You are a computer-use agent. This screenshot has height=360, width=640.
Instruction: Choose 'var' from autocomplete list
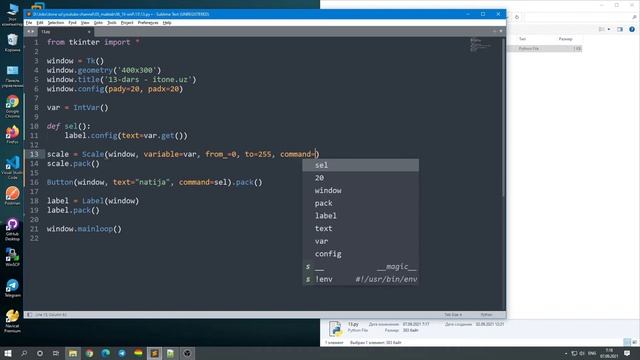(360, 241)
